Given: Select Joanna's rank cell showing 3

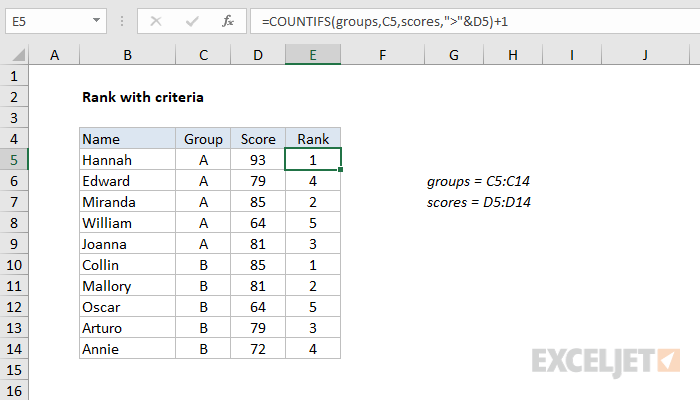Looking at the screenshot, I should [313, 244].
